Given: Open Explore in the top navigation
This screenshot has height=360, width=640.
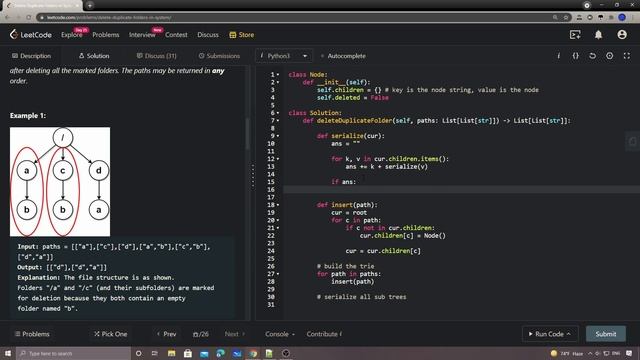Looking at the screenshot, I should 71,35.
